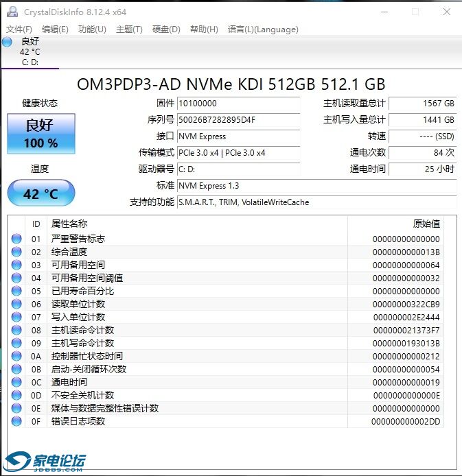Open the 语言(L)(Language) menu
Viewport: 462px width, 476px height.
tap(263, 29)
